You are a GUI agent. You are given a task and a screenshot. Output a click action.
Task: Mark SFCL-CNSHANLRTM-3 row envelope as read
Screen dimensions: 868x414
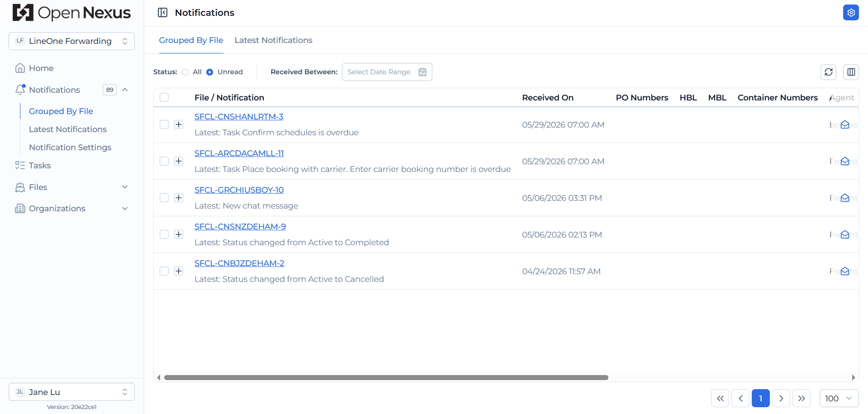[x=844, y=125]
